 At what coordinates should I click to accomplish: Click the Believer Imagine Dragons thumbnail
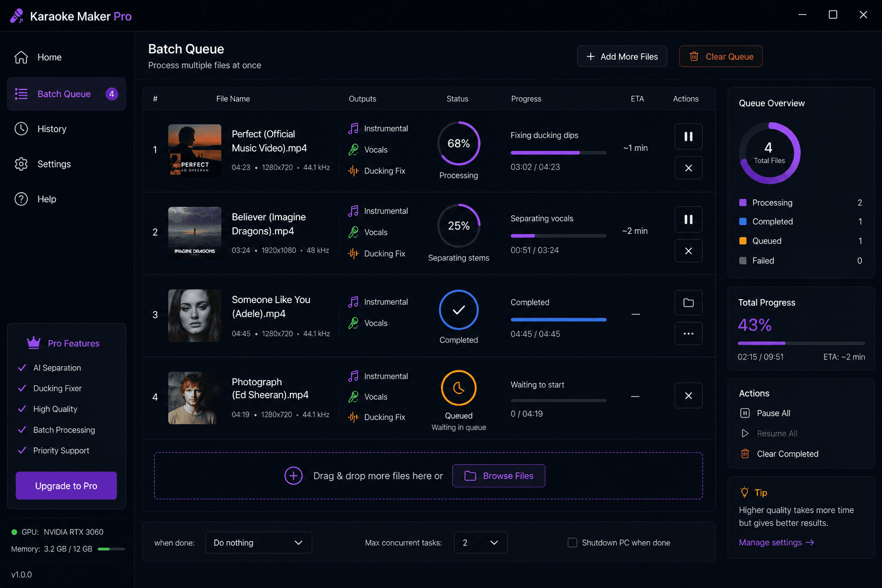pyautogui.click(x=195, y=233)
